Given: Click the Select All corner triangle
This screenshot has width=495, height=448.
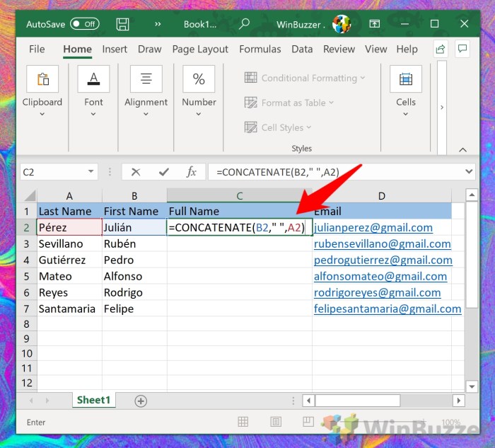Looking at the screenshot, I should [30, 196].
